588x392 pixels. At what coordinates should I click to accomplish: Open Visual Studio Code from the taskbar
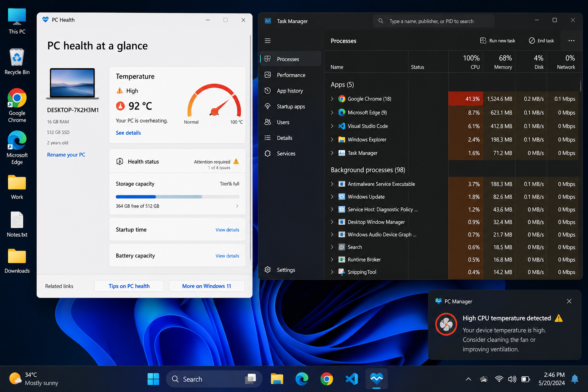(x=351, y=379)
